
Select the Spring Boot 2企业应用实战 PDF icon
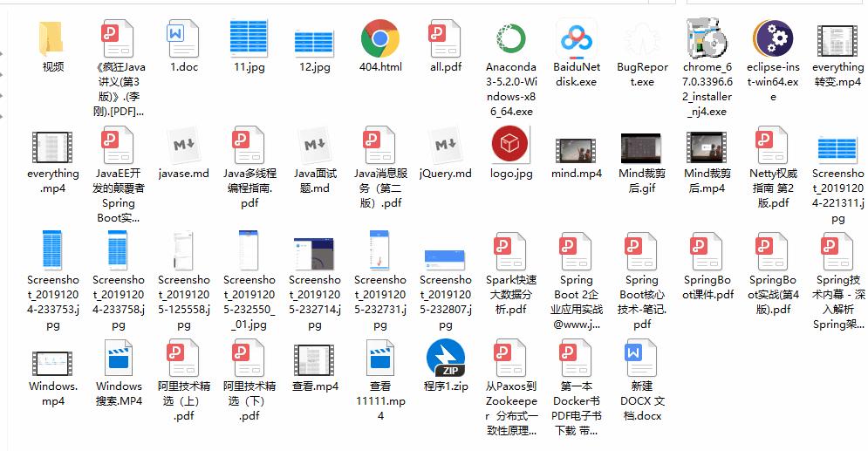click(x=577, y=252)
